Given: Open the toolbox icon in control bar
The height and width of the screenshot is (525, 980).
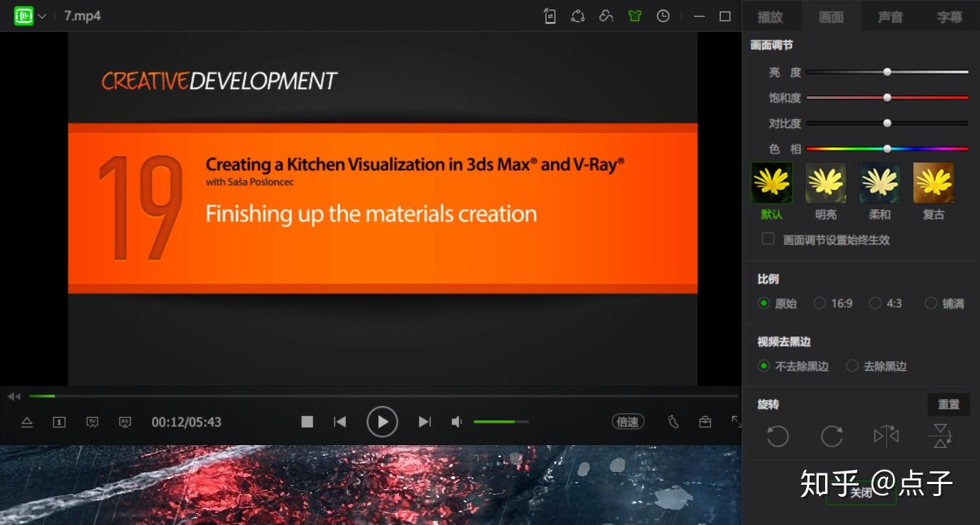Looking at the screenshot, I should (x=705, y=422).
